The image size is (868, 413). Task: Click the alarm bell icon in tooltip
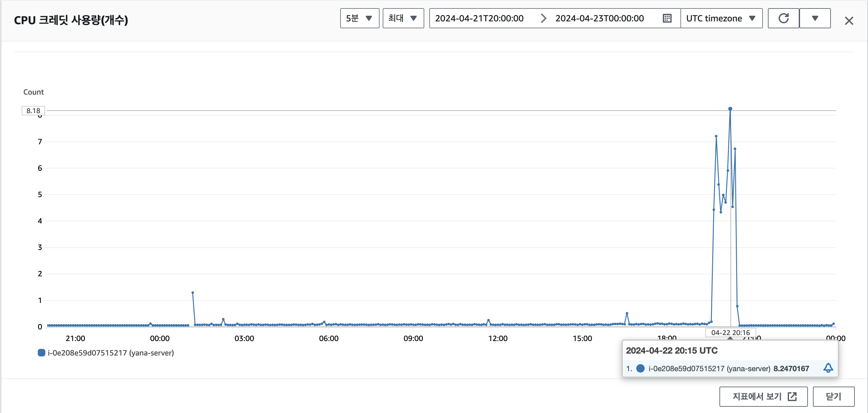(x=828, y=368)
